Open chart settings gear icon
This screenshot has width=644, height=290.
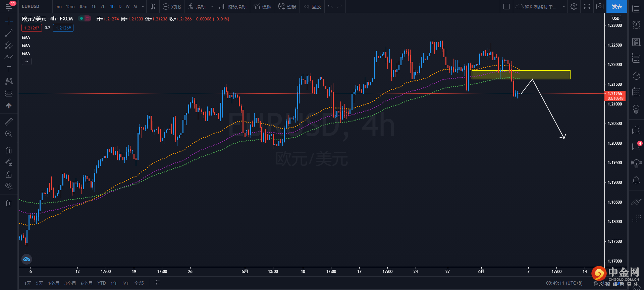[574, 6]
